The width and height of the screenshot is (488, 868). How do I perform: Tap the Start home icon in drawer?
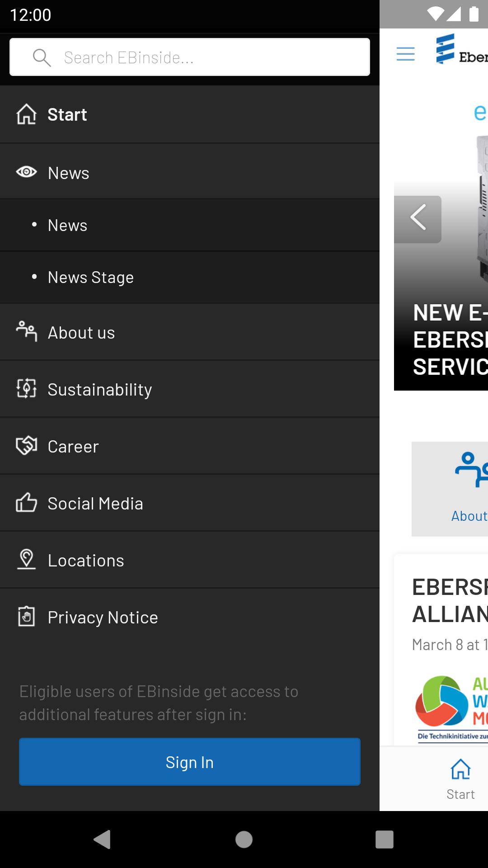point(26,114)
